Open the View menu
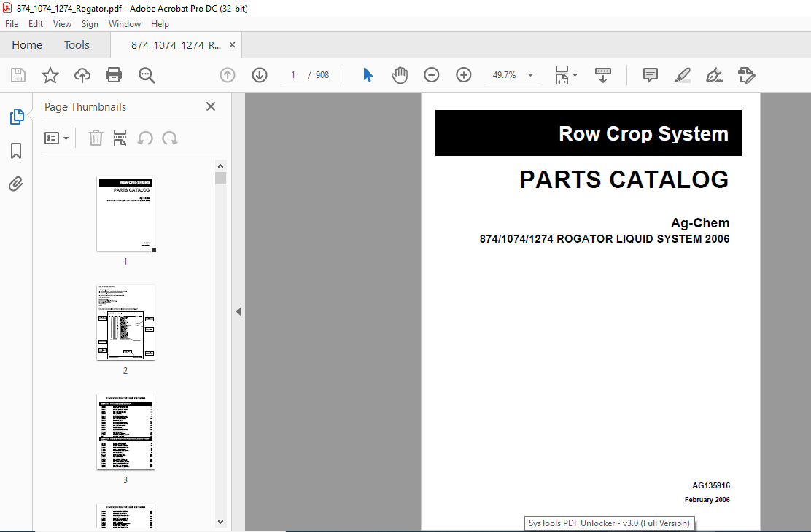 coord(62,24)
